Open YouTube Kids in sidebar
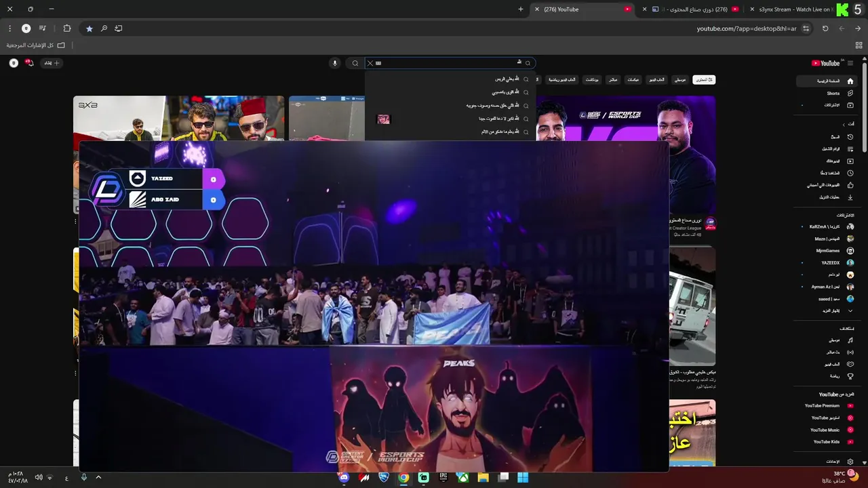The height and width of the screenshot is (488, 868). (827, 442)
